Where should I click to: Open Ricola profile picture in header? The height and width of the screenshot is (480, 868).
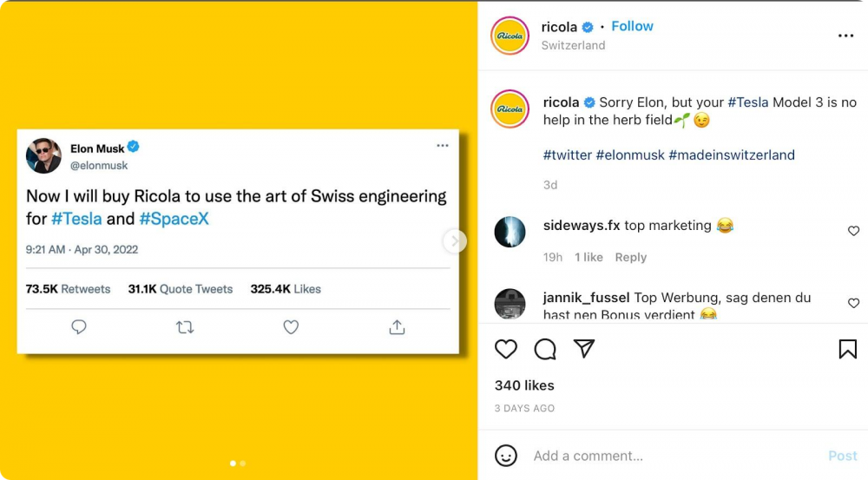510,36
